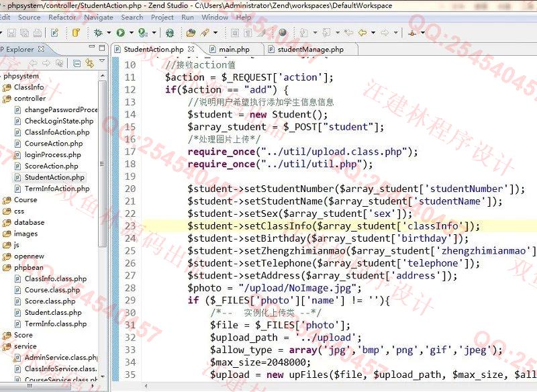The height and width of the screenshot is (392, 537).
Task: Click the editor horizontal scrollbar left arrow
Action: 146,386
